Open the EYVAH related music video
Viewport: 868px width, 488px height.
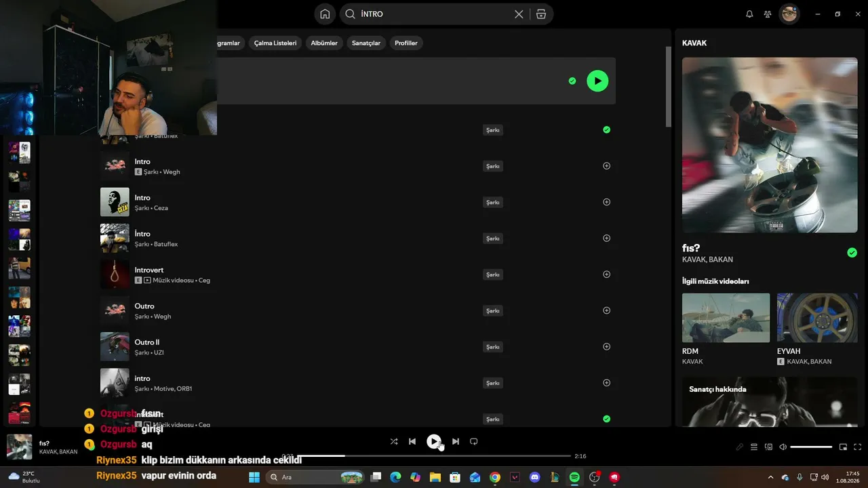point(817,318)
